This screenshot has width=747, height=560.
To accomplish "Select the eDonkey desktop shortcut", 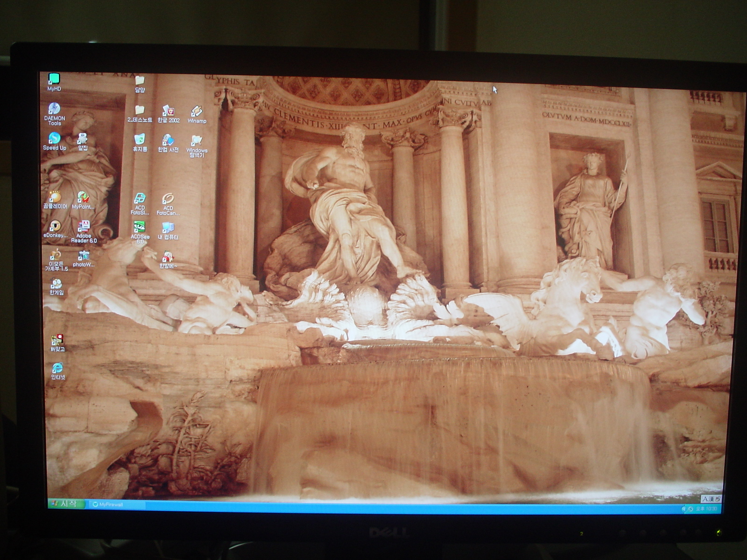I will [55, 227].
